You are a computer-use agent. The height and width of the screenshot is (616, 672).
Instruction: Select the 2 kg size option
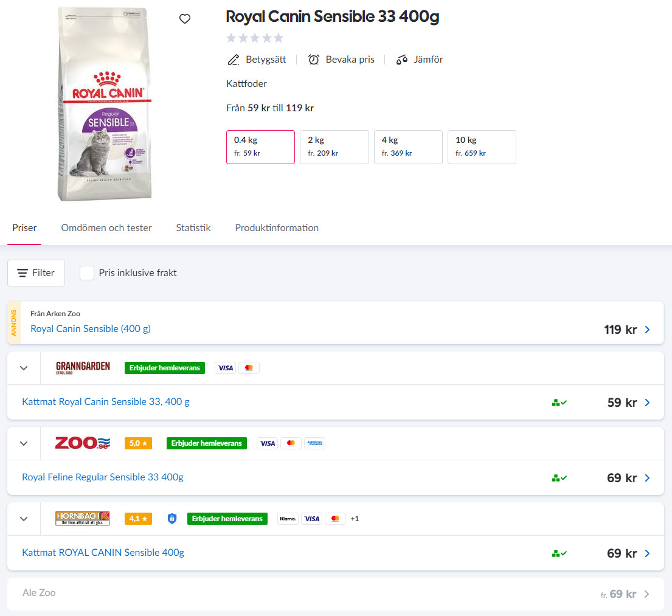click(x=334, y=147)
